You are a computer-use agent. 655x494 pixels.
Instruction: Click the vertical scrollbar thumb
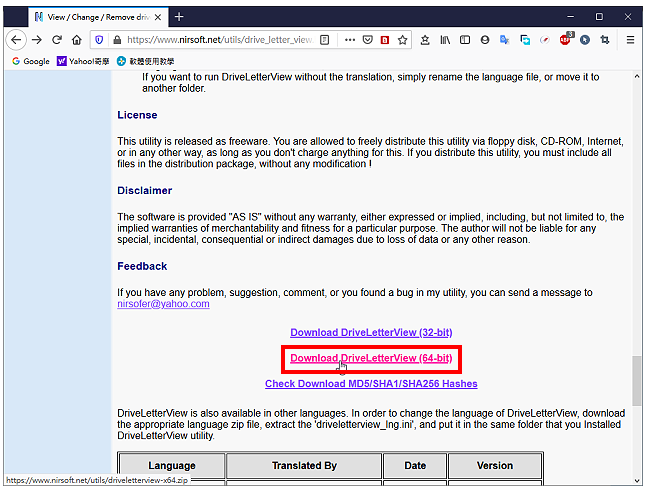point(636,380)
